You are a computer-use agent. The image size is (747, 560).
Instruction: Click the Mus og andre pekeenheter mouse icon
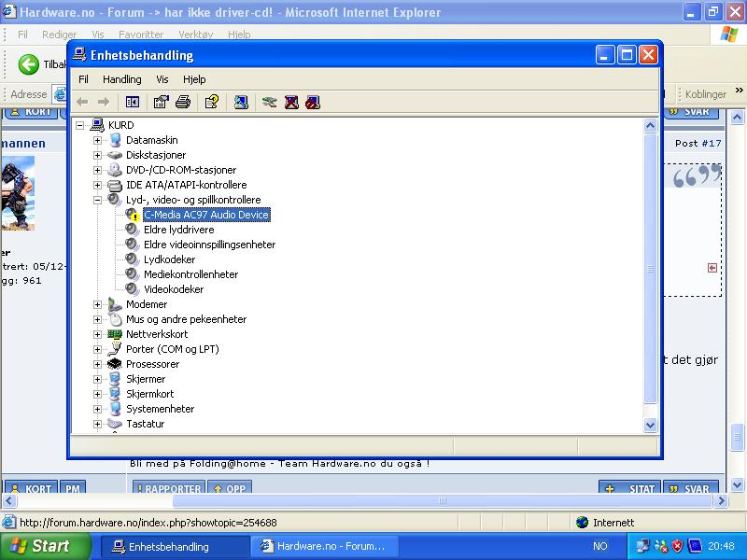115,319
